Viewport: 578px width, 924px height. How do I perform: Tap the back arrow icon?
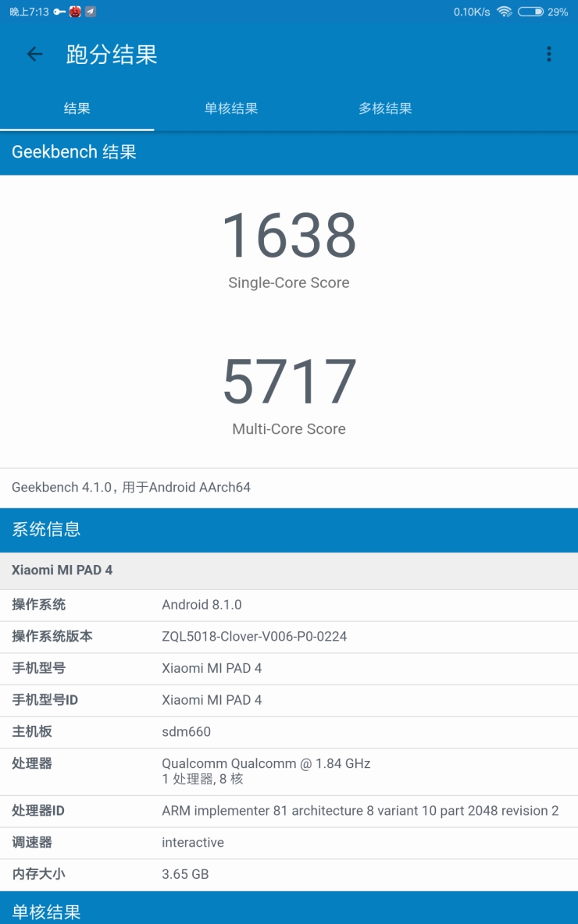coord(34,54)
